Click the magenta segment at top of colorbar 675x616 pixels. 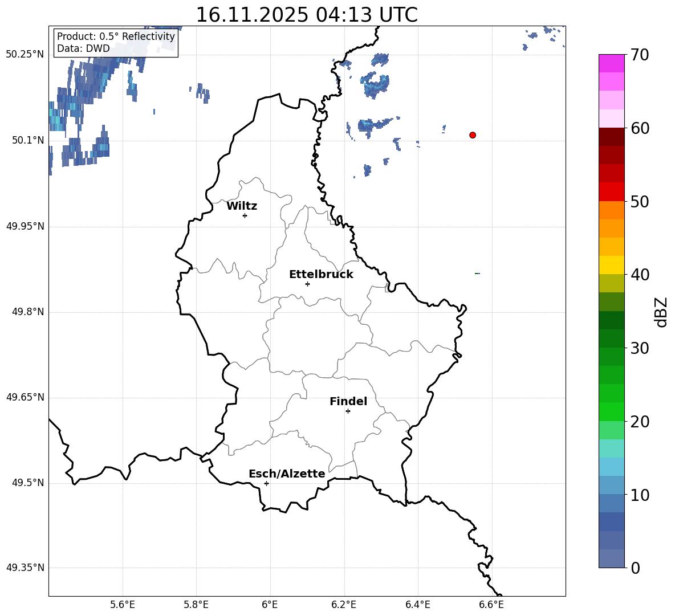[x=612, y=63]
